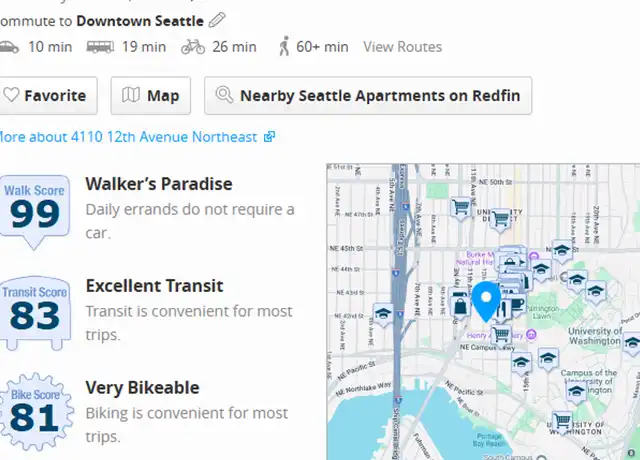Open the Map button
The width and height of the screenshot is (640, 460).
pos(151,96)
